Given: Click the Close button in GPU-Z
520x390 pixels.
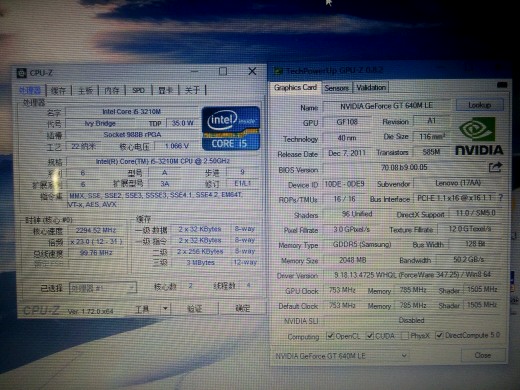Looking at the screenshot, I should click(483, 355).
